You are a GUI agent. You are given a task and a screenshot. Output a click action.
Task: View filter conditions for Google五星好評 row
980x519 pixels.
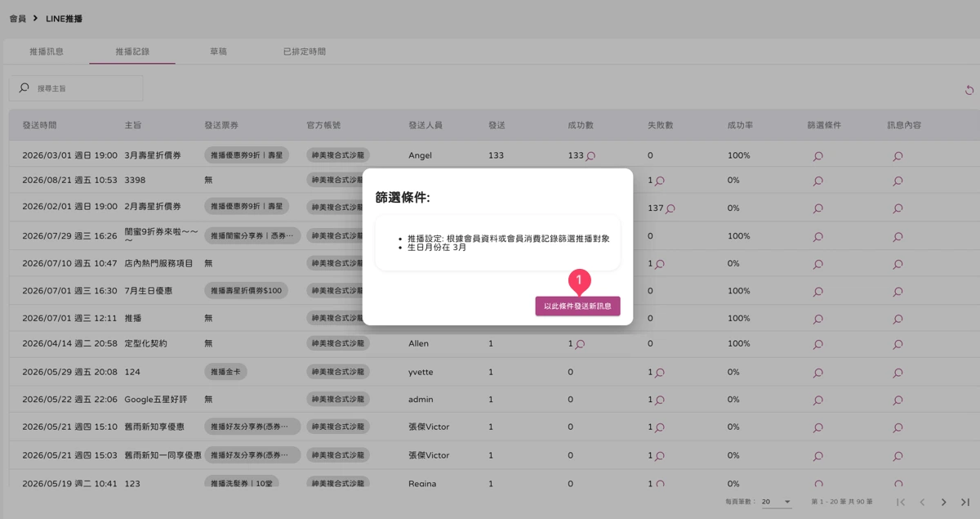coord(817,400)
